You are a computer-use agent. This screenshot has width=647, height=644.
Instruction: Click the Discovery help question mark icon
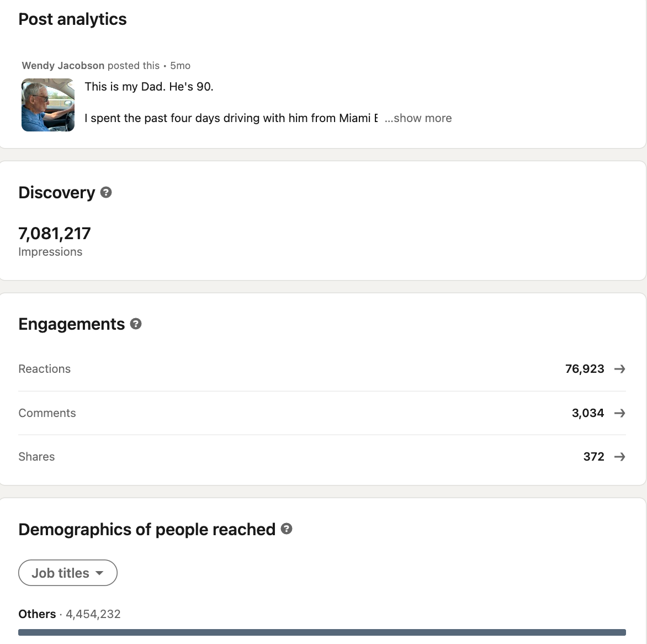(x=106, y=192)
